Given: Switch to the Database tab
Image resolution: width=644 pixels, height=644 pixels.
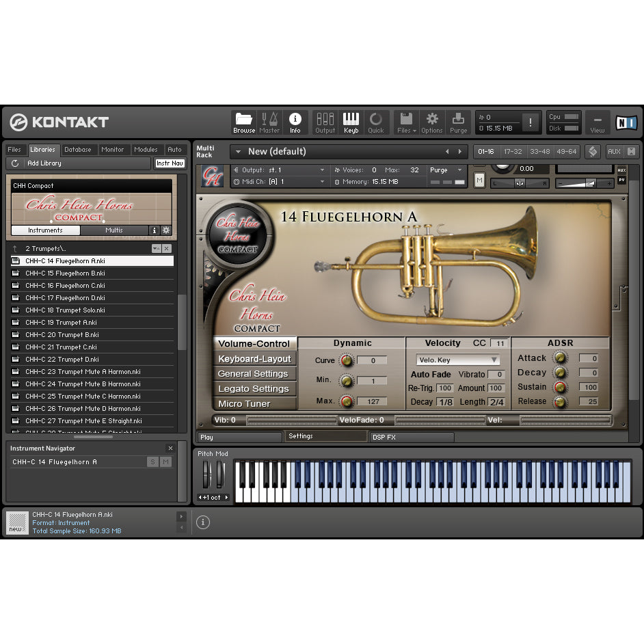Looking at the screenshot, I should click(x=78, y=149).
